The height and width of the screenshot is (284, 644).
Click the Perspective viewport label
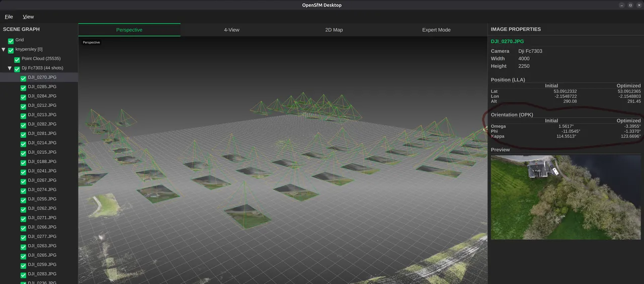coord(92,43)
